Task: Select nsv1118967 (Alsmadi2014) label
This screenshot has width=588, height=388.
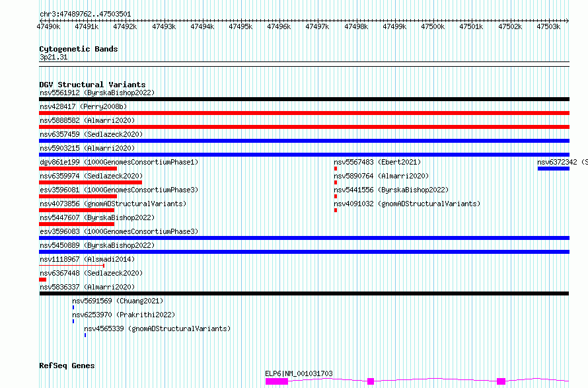Action: (87, 259)
